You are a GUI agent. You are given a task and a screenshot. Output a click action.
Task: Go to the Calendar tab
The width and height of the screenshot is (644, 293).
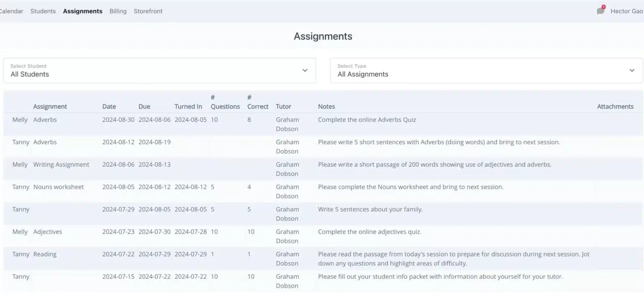pyautogui.click(x=11, y=11)
